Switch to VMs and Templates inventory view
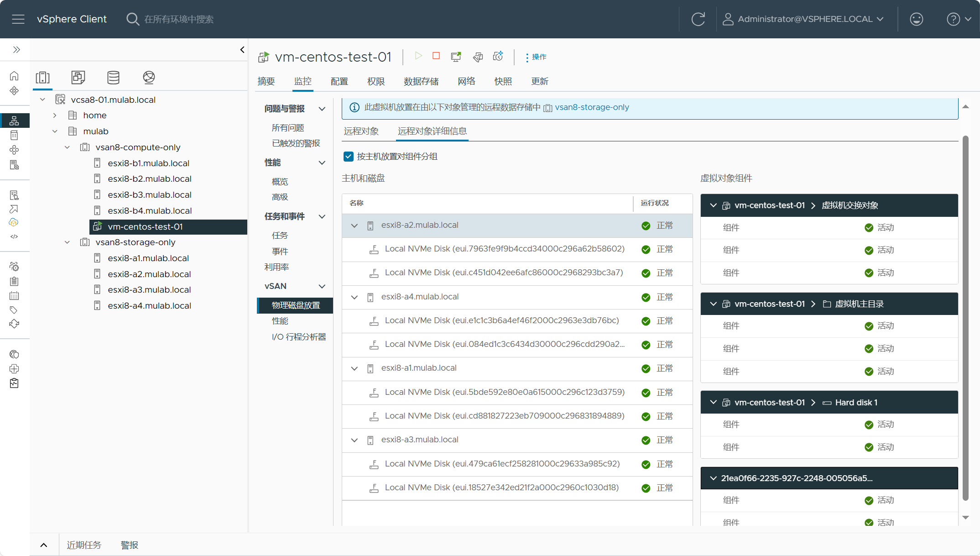 [78, 78]
